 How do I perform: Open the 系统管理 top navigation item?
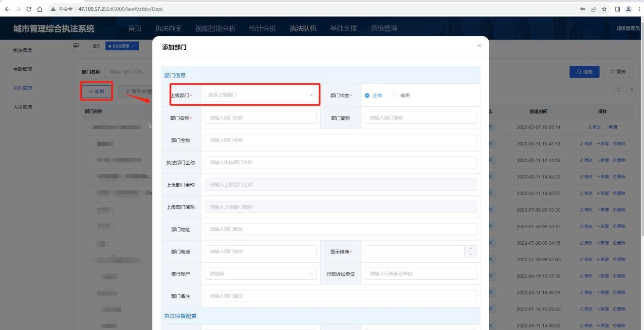click(384, 29)
